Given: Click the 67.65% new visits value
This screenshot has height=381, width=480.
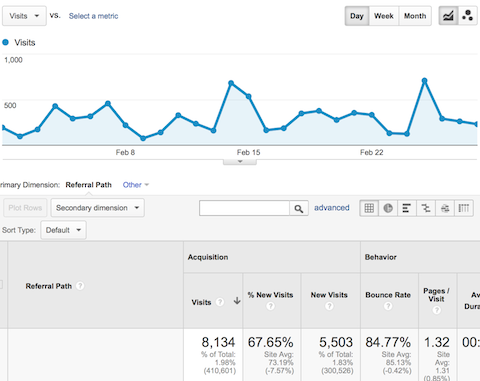Looking at the screenshot, I should point(271,342).
